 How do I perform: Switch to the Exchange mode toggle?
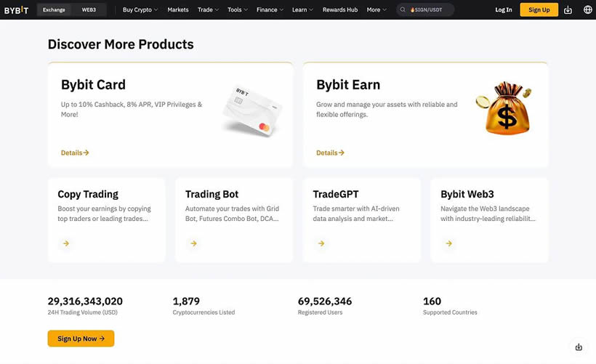point(54,10)
